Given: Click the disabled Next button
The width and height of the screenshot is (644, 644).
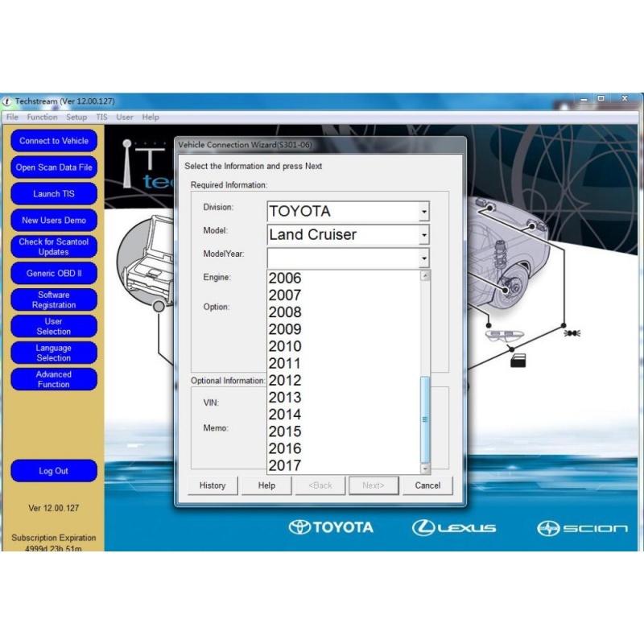Looking at the screenshot, I should click(374, 485).
